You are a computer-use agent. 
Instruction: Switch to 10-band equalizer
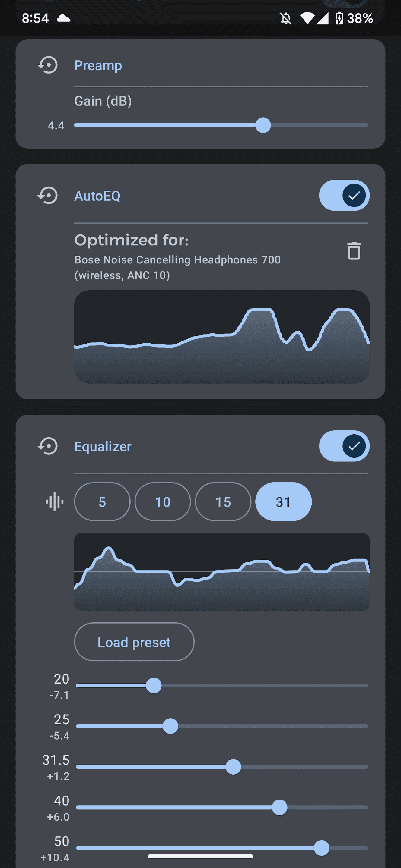pyautogui.click(x=163, y=502)
